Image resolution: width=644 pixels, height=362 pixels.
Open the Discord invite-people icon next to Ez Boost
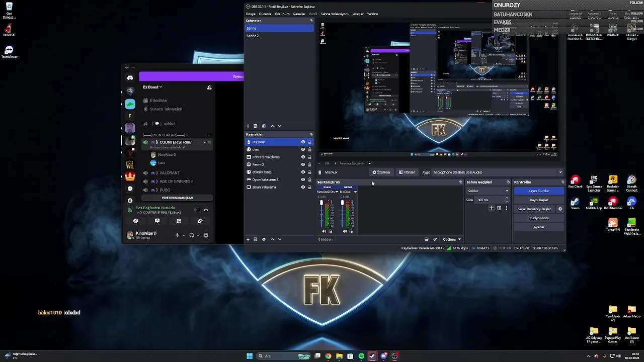(209, 87)
